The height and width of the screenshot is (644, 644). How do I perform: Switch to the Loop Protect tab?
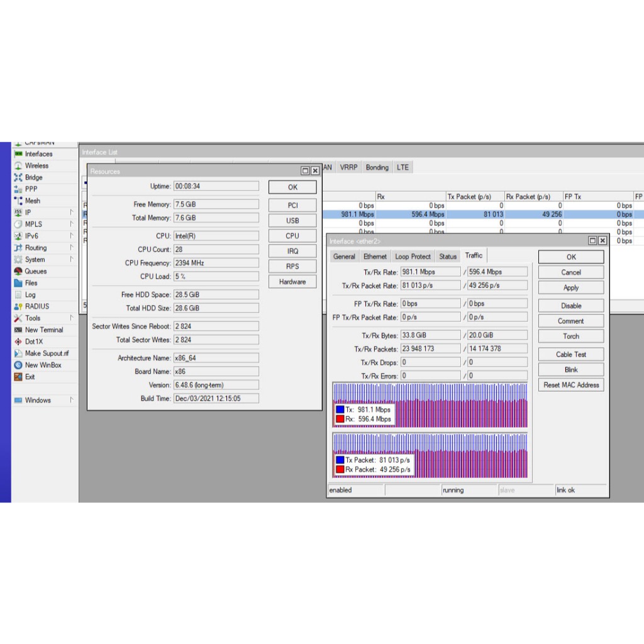(x=413, y=257)
